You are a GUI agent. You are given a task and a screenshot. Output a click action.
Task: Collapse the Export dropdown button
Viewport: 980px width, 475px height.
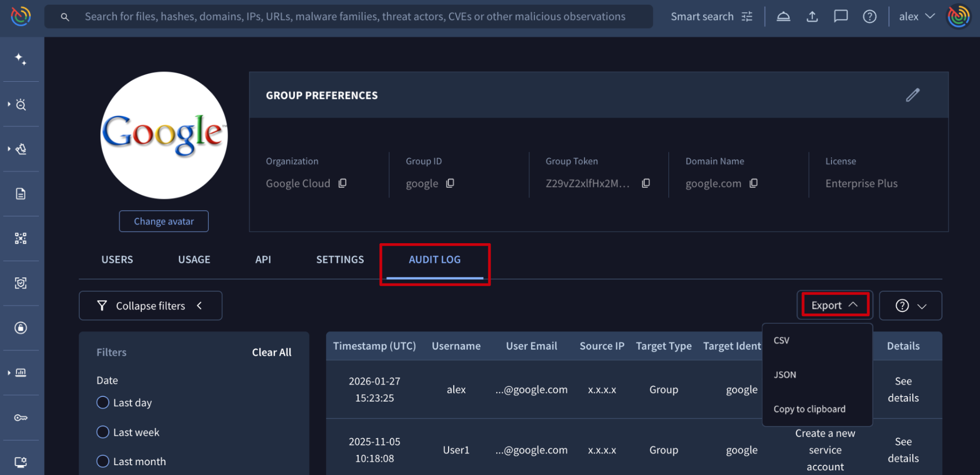835,305
